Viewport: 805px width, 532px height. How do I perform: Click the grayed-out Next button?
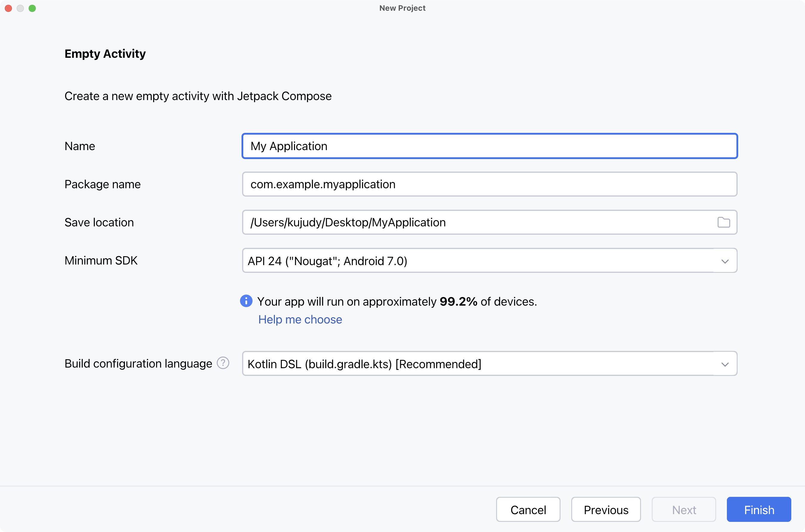[x=684, y=510]
